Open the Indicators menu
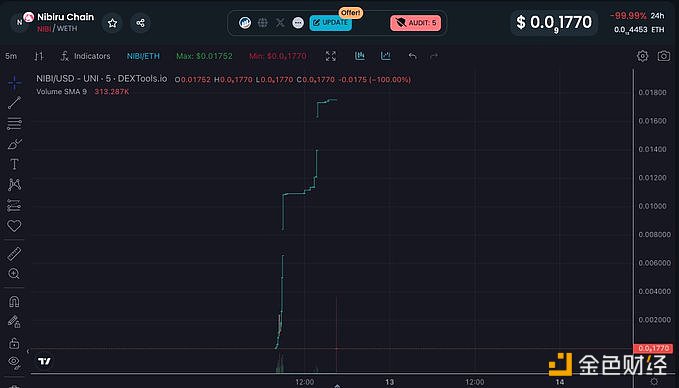This screenshot has width=679, height=388. click(85, 56)
